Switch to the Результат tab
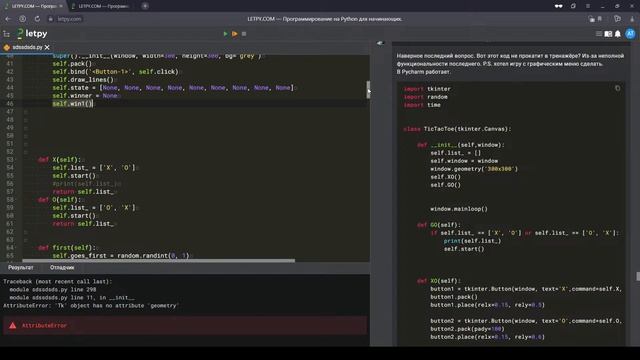 (21, 268)
